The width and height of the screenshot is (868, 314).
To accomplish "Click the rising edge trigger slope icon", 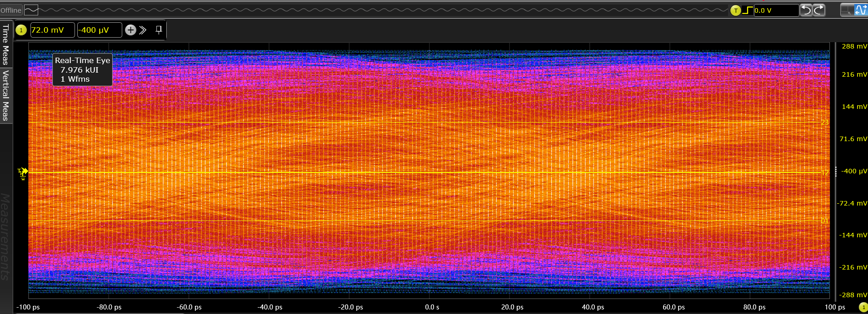I will (x=748, y=10).
